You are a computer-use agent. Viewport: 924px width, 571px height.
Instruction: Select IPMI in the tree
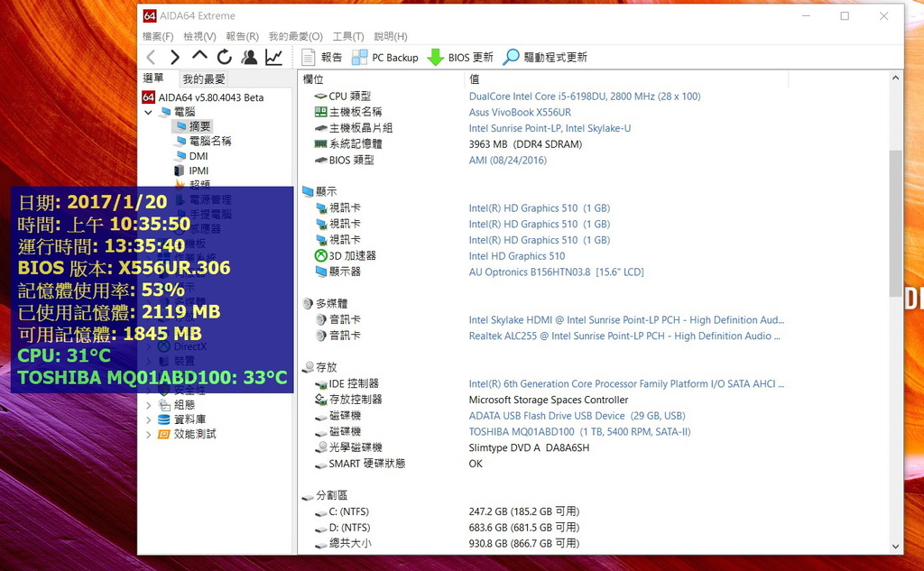click(x=191, y=170)
